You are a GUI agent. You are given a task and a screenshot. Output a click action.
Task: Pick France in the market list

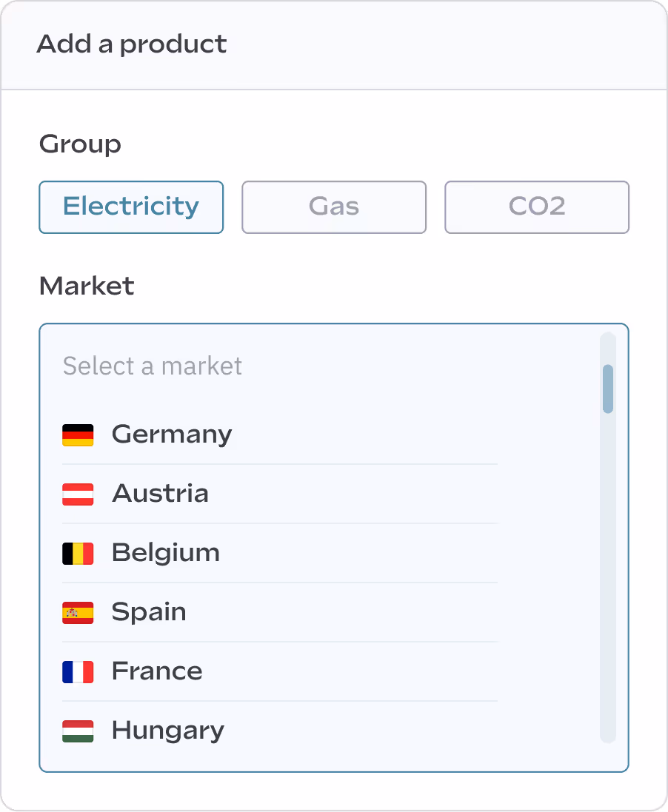click(x=156, y=671)
